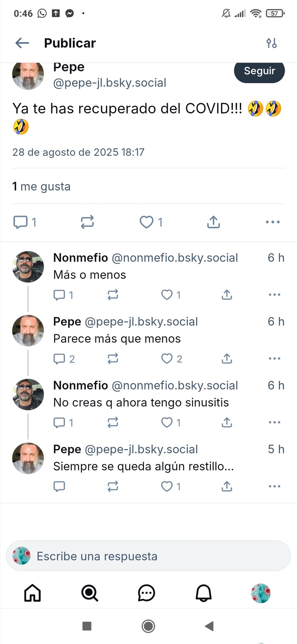
Task: Open thread view settings icon
Action: pyautogui.click(x=272, y=43)
